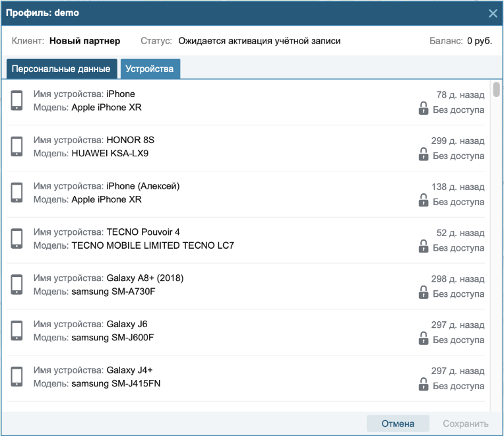The image size is (504, 436).
Task: Switch to the Персональные данные tab
Action: [62, 69]
